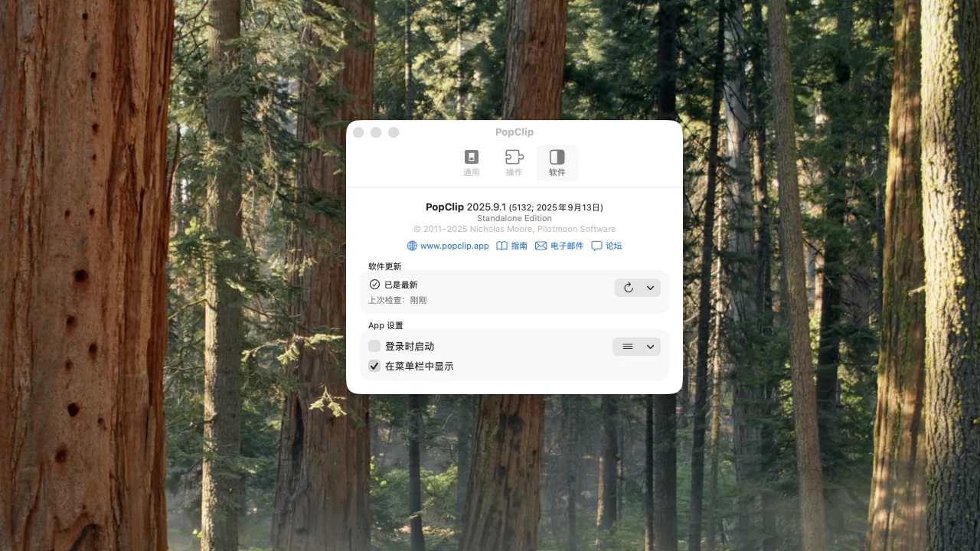Expand the chevron next to the refresh button
Screen dimensions: 980x551
650,288
